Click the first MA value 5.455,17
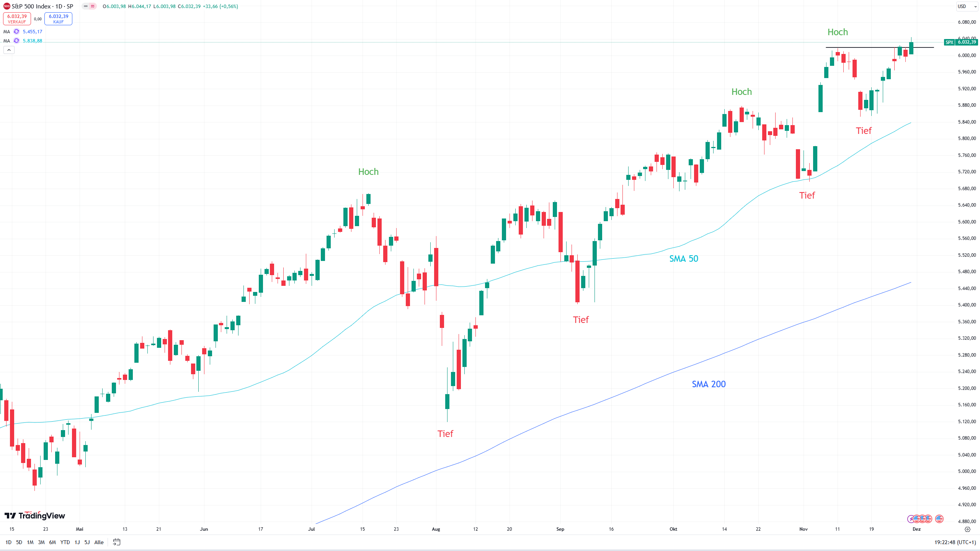The height and width of the screenshot is (551, 980). click(33, 32)
